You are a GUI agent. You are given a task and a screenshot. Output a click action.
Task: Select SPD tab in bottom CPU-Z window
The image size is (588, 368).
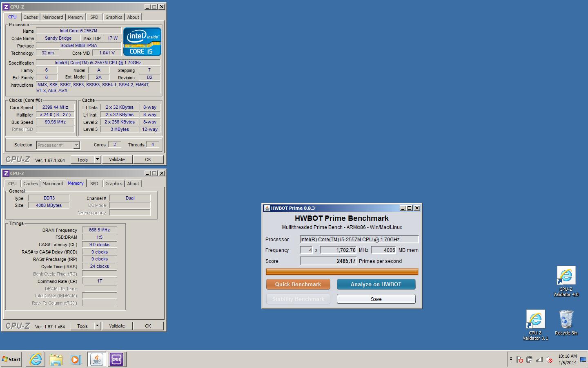point(94,184)
